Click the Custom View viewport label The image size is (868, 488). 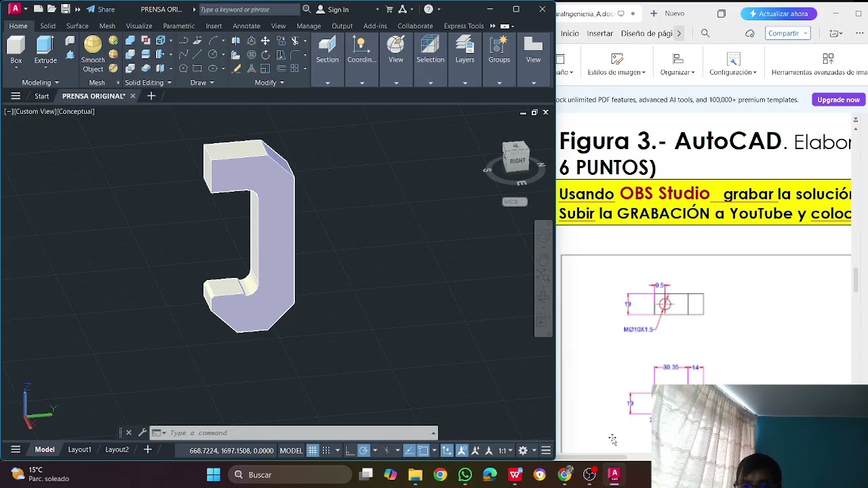(35, 111)
